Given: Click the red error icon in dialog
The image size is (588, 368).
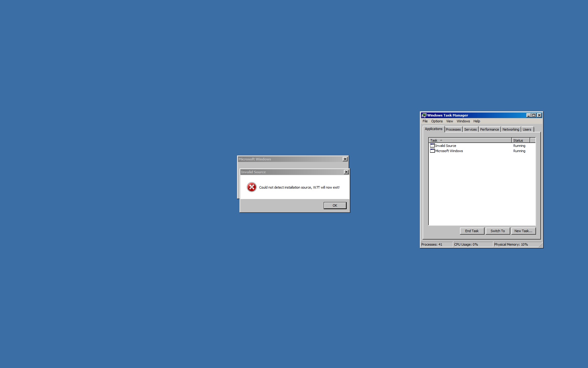Looking at the screenshot, I should tap(251, 187).
